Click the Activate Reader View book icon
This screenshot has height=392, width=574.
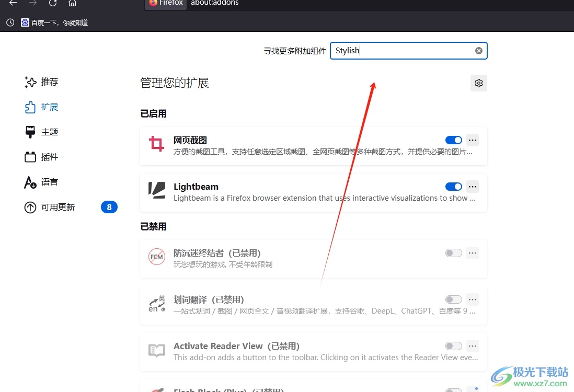coord(157,350)
